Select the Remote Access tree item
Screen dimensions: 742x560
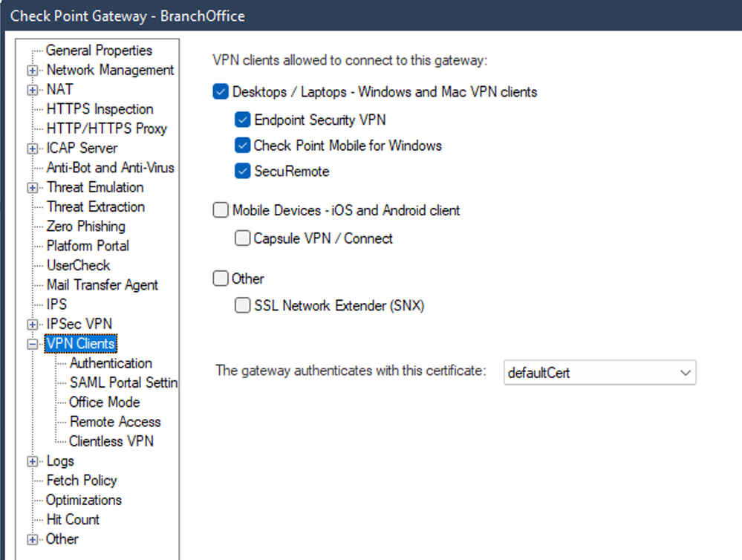point(115,422)
